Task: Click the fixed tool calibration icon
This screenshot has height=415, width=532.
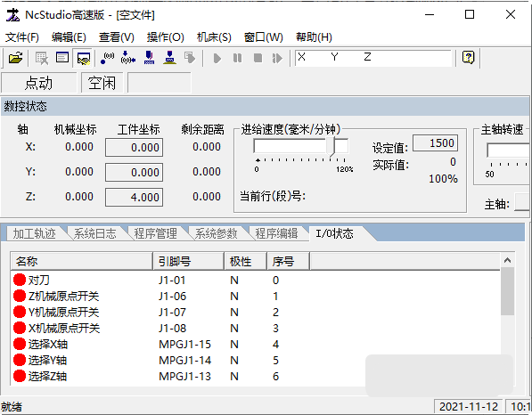Action: point(169,58)
